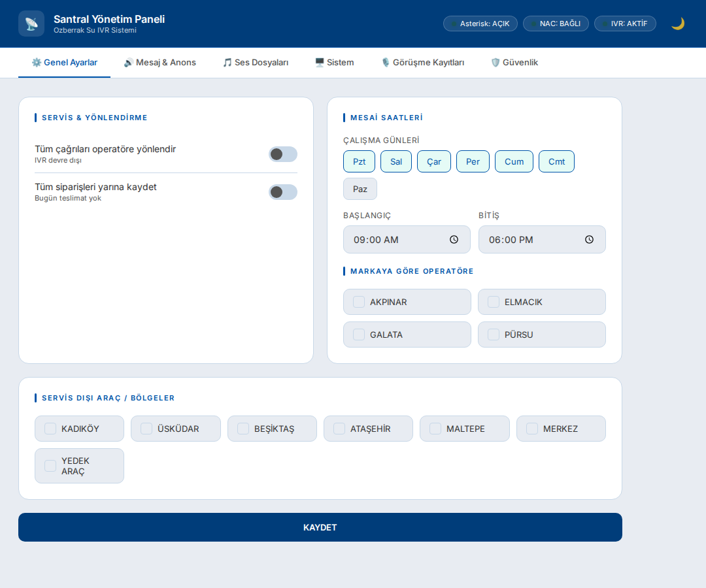Image resolution: width=706 pixels, height=588 pixels.
Task: Open the clock picker for the Başlangıç time
Action: [454, 240]
